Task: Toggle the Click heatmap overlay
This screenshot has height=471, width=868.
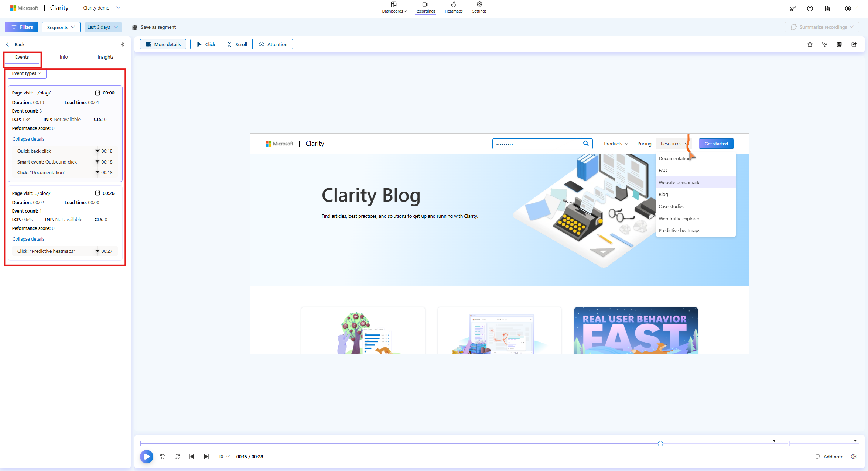Action: (206, 44)
